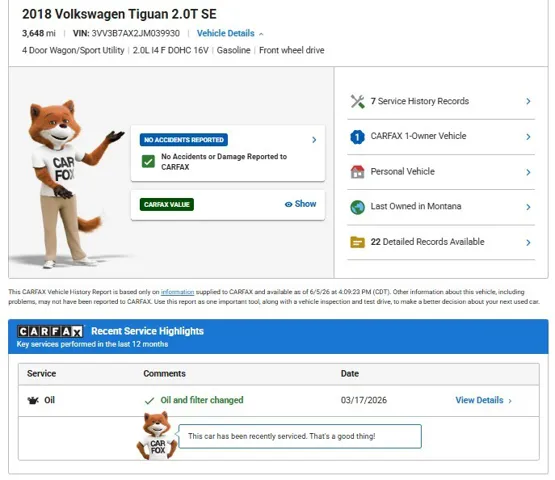Viewport: 555px width, 480px height.
Task: Click CARFAX 1-Owner Vehicle text
Action: [418, 136]
